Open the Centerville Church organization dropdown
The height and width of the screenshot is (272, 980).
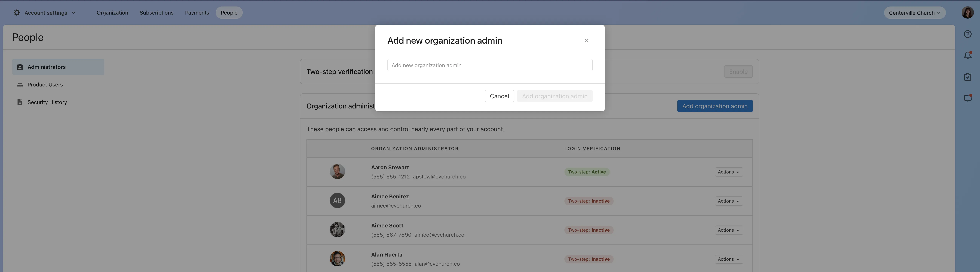(x=915, y=13)
